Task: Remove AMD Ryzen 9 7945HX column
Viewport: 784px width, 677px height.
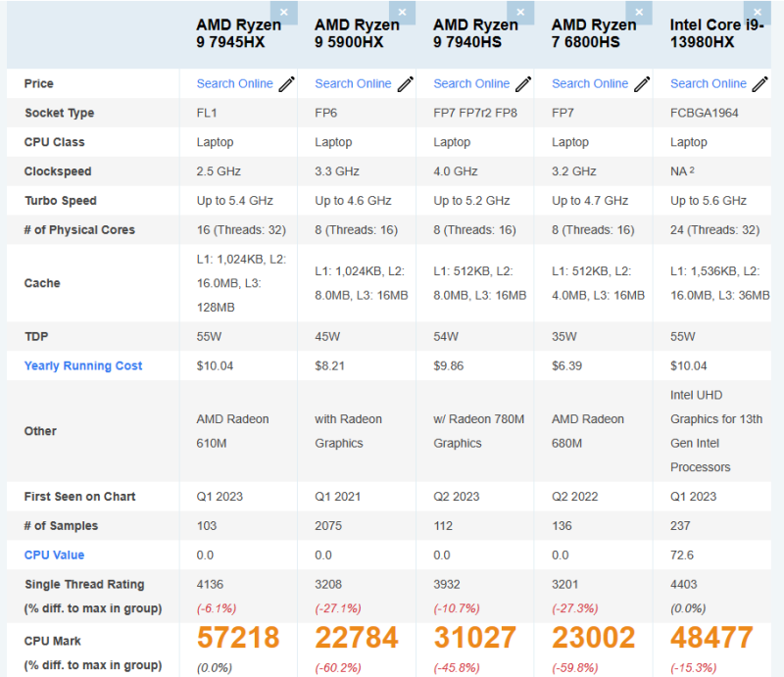Action: tap(283, 13)
